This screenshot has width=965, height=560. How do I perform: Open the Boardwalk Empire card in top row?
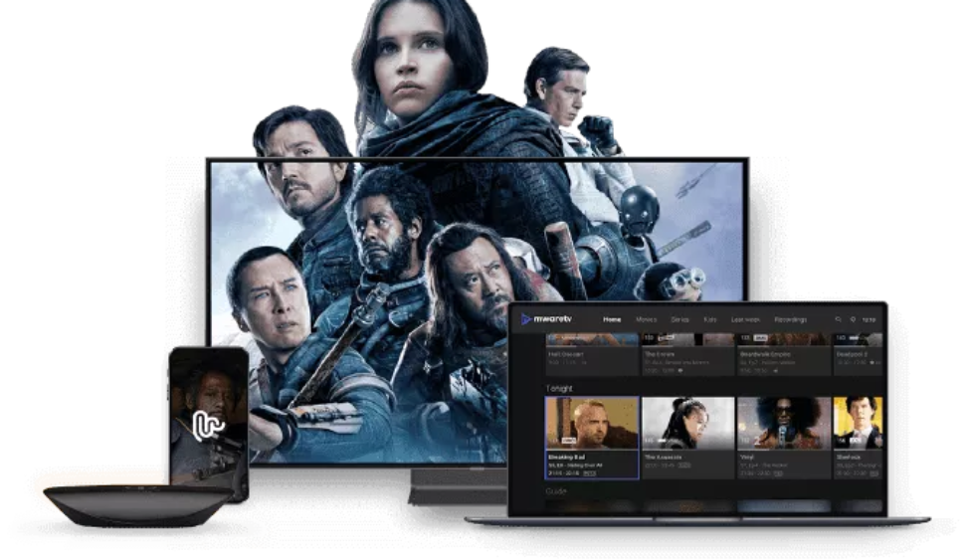784,354
